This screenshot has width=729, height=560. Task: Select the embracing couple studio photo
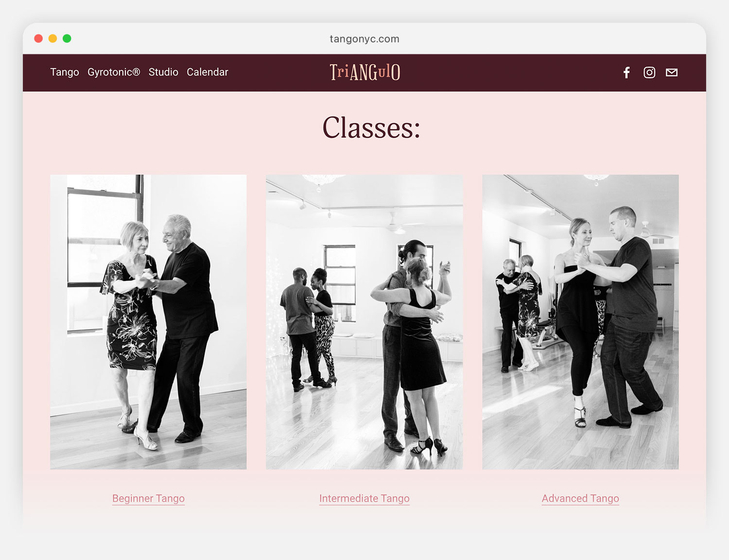tap(364, 322)
